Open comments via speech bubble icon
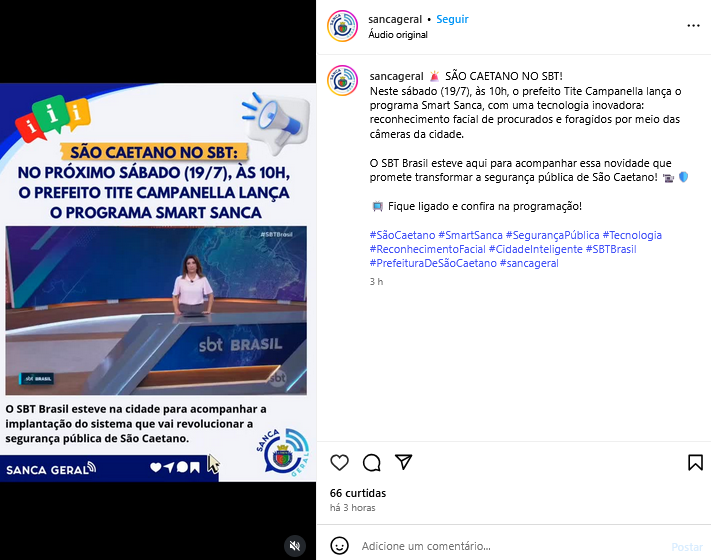The width and height of the screenshot is (711, 560). click(x=371, y=463)
